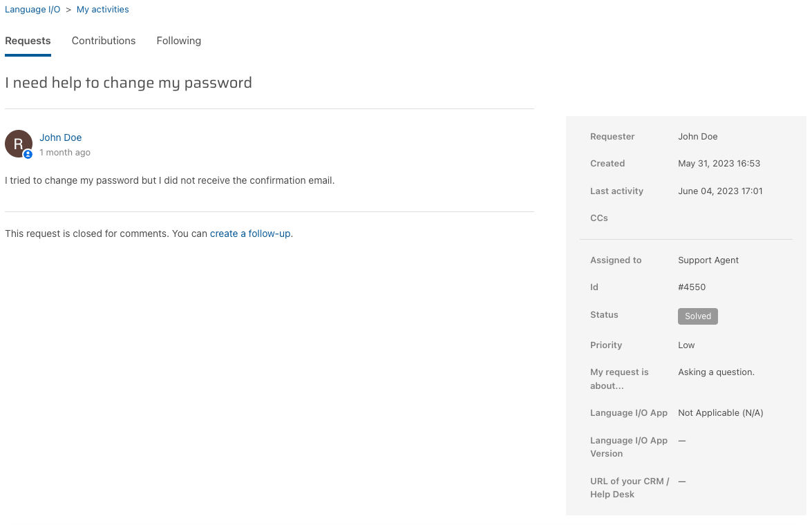Open the Requests tab
Viewport: 812px width, 525px height.
coord(28,41)
